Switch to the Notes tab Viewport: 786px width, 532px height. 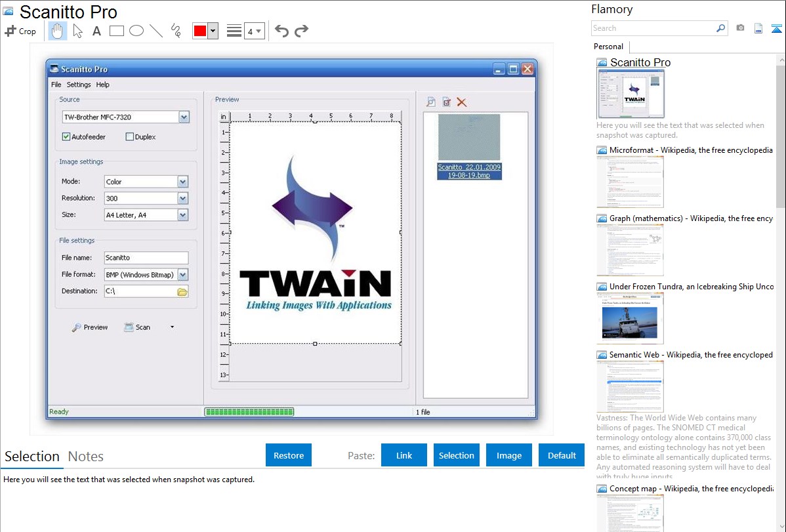coord(86,457)
